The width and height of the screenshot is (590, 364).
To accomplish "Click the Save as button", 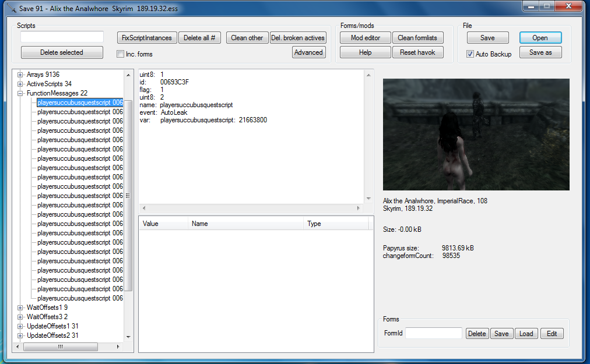I will (540, 52).
